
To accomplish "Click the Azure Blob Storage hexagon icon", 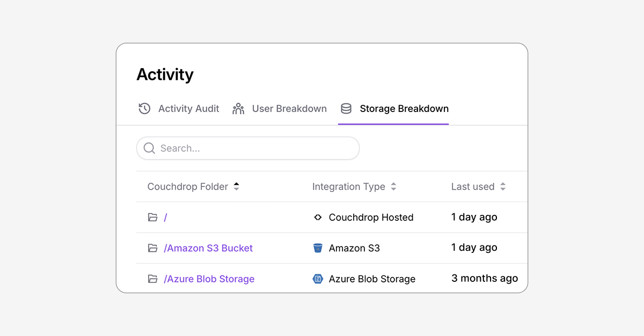I will click(318, 279).
